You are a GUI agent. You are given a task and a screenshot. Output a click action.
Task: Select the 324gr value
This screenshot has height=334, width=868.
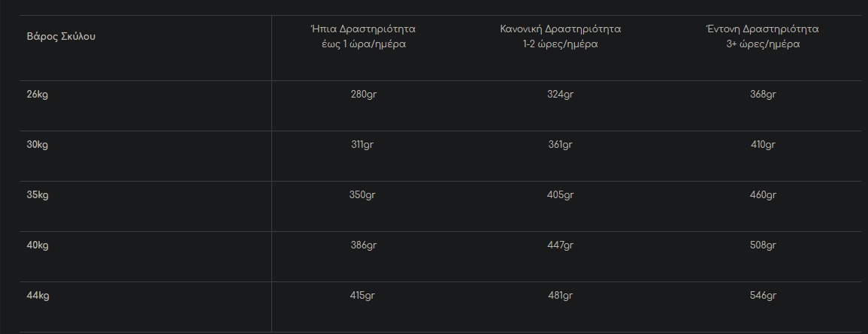click(x=561, y=95)
